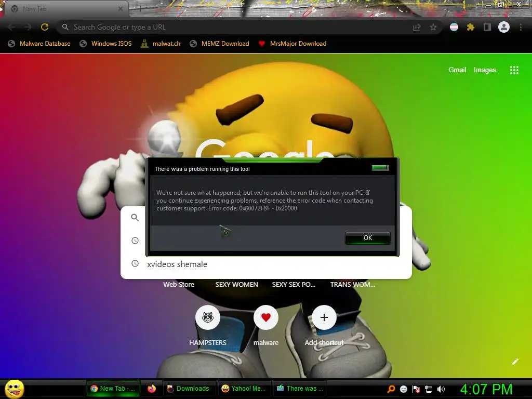Click the customize page pencil icon
The width and height of the screenshot is (532, 399).
(515, 362)
